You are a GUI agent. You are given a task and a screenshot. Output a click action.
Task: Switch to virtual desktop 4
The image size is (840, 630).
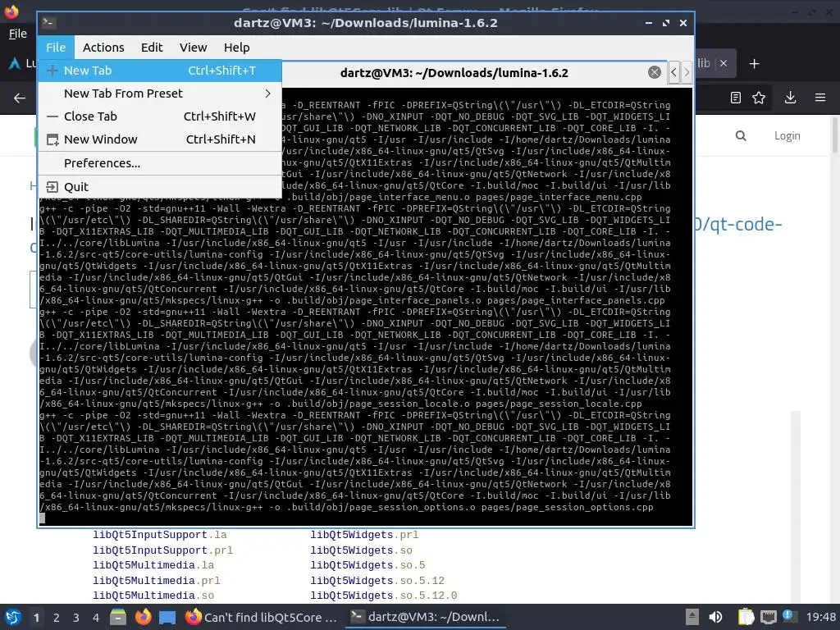pos(96,618)
